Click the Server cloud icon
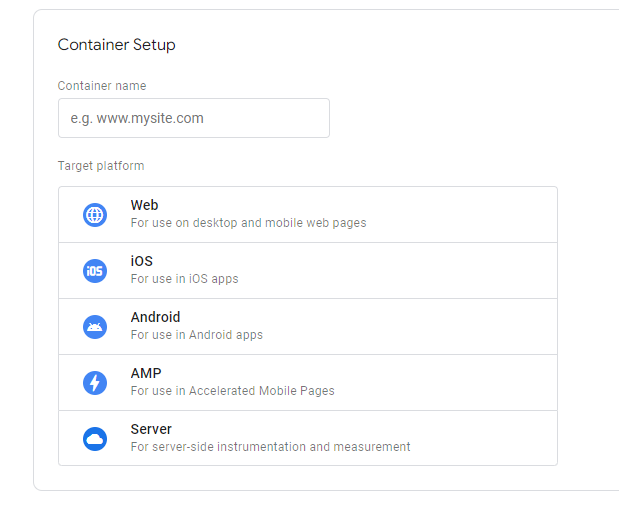 coord(95,439)
